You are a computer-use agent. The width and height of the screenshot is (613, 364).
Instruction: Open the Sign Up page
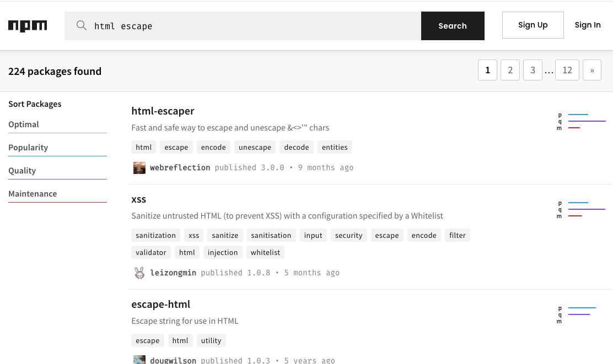click(533, 25)
